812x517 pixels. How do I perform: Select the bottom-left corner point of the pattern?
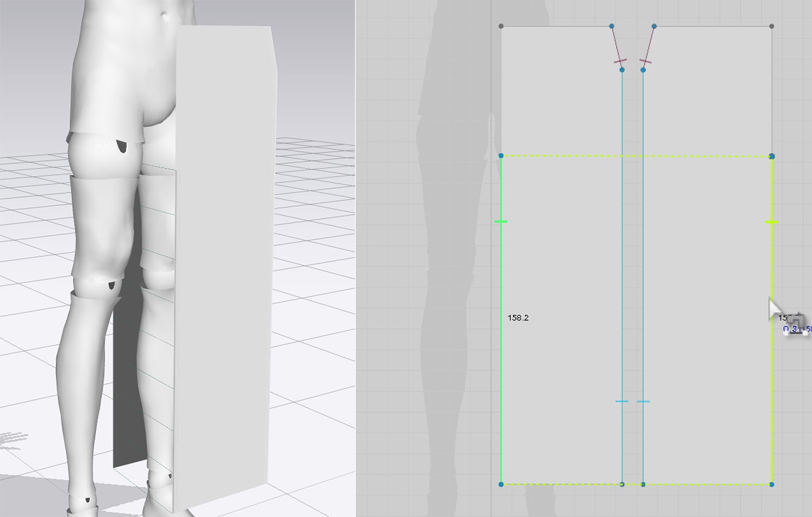point(501,484)
